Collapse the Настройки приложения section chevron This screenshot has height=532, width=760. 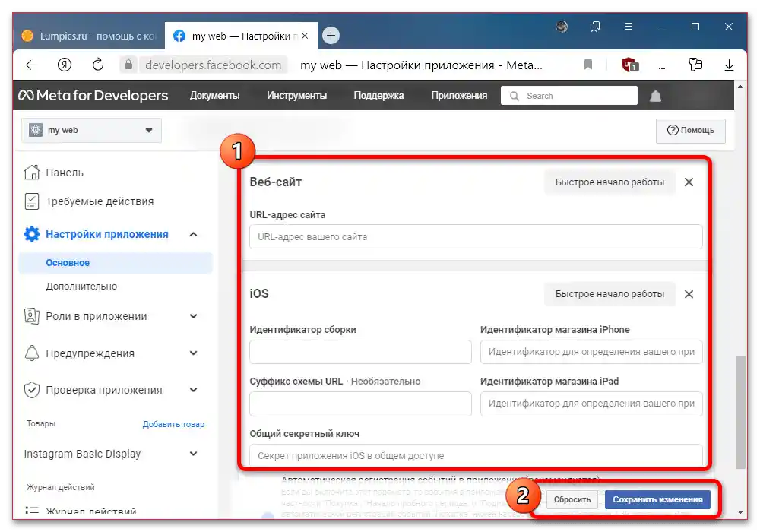(x=193, y=234)
